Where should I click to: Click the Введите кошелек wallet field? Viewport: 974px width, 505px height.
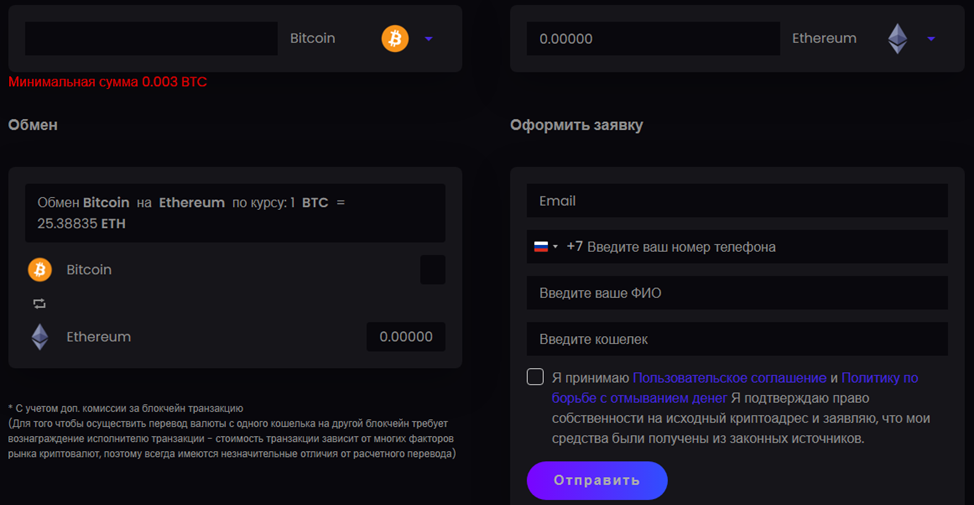click(x=737, y=339)
